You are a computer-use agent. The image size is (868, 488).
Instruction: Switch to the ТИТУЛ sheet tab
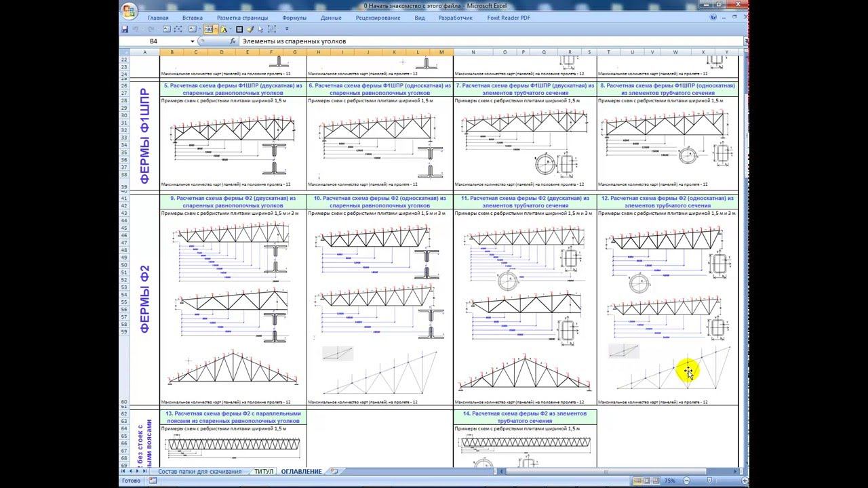(264, 471)
